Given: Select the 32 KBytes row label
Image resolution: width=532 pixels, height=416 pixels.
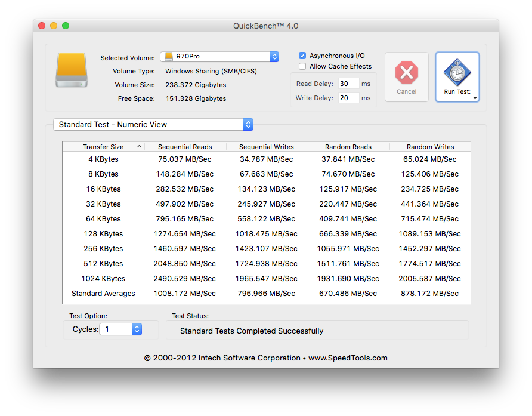Looking at the screenshot, I should click(x=104, y=204).
